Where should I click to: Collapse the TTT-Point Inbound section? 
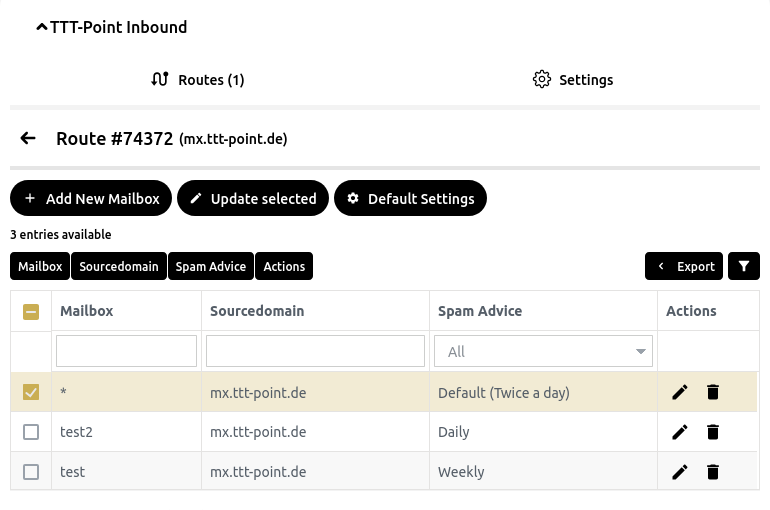tap(42, 28)
